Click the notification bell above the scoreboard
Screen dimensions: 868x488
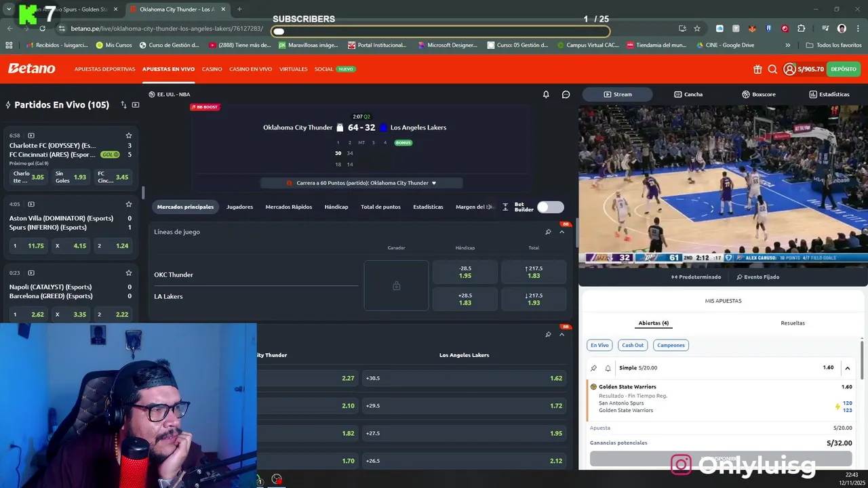pyautogui.click(x=546, y=94)
